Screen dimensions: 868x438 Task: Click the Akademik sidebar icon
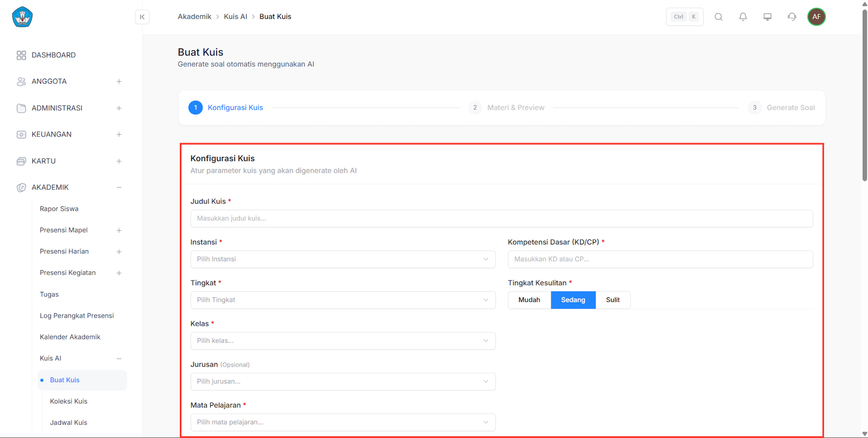[21, 187]
